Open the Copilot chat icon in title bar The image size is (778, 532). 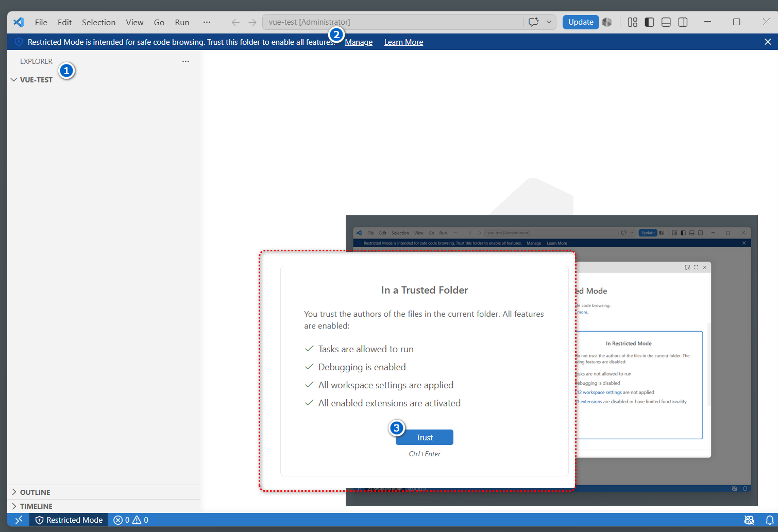[534, 22]
